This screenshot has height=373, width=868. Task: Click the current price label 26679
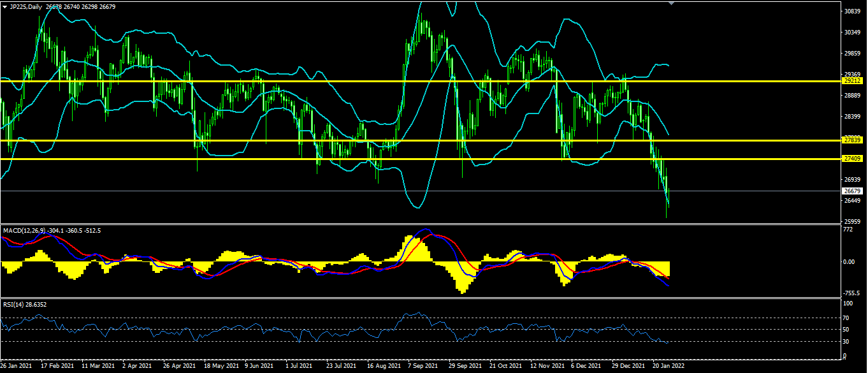pos(852,191)
